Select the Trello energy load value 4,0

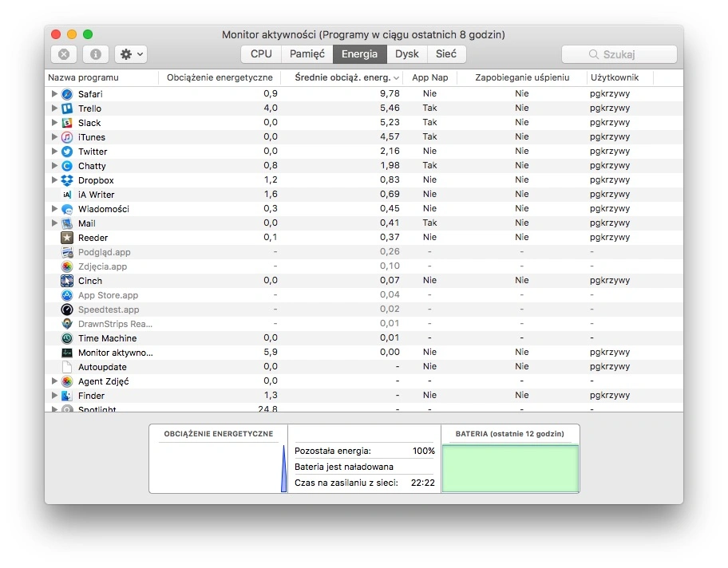tap(271, 108)
